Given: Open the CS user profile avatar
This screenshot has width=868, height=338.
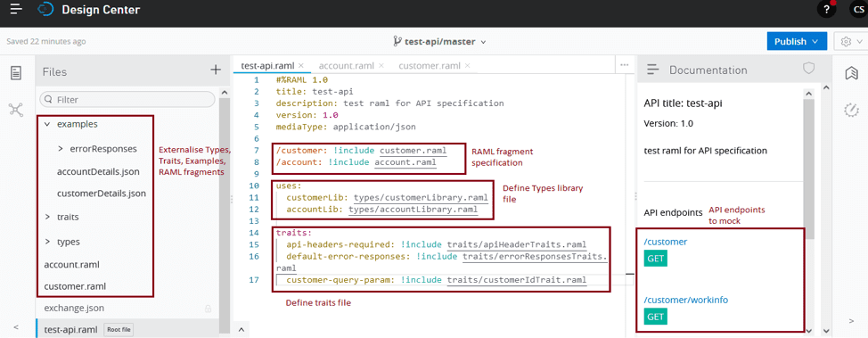Looking at the screenshot, I should [x=858, y=10].
